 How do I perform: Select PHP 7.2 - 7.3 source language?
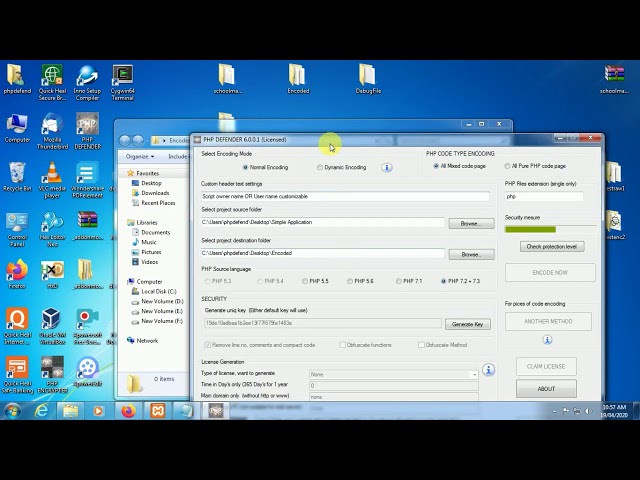[x=460, y=281]
